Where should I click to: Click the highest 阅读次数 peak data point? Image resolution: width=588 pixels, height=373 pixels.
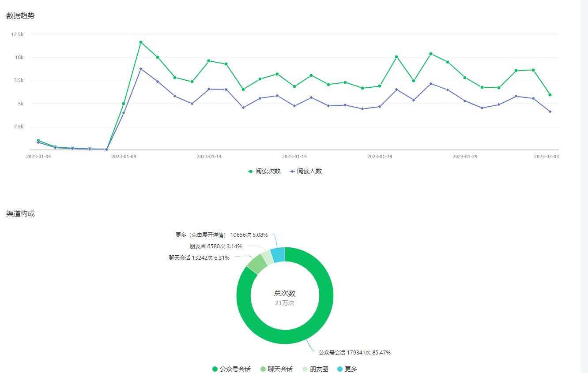140,42
